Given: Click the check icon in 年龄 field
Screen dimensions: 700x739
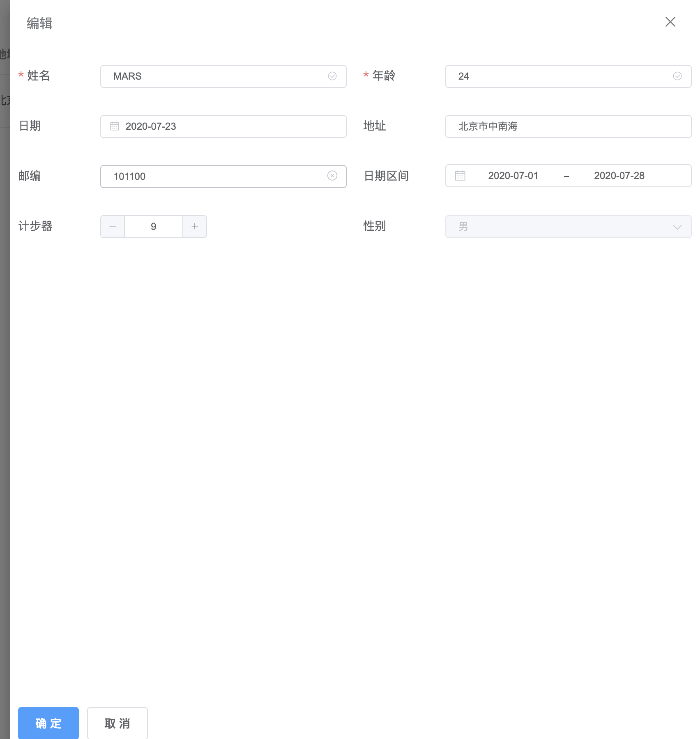Looking at the screenshot, I should pyautogui.click(x=677, y=76).
